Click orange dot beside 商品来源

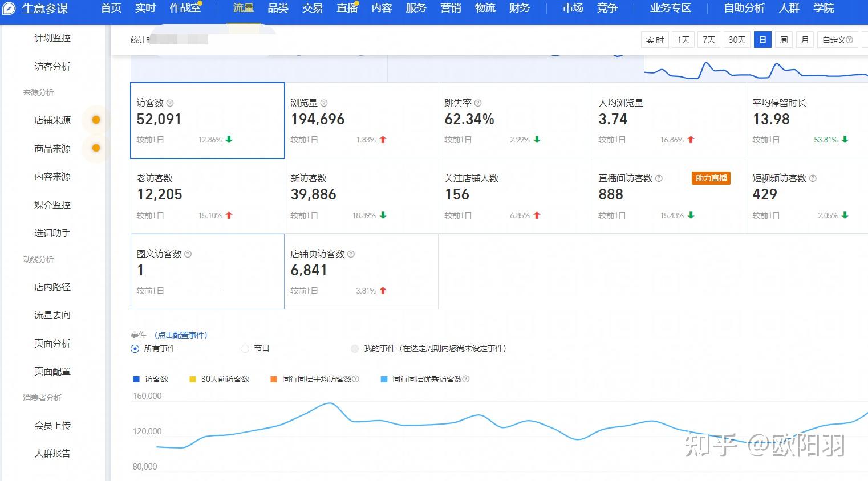click(96, 148)
